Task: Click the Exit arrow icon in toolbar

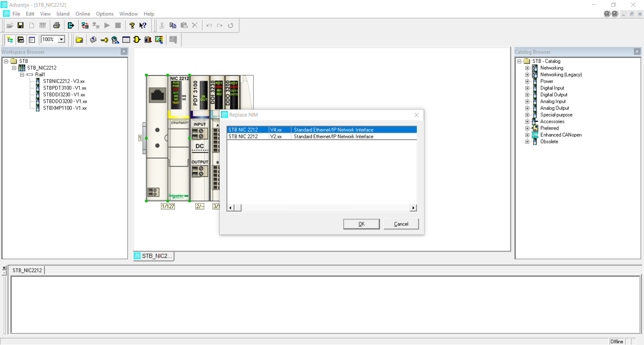Action: [x=71, y=25]
